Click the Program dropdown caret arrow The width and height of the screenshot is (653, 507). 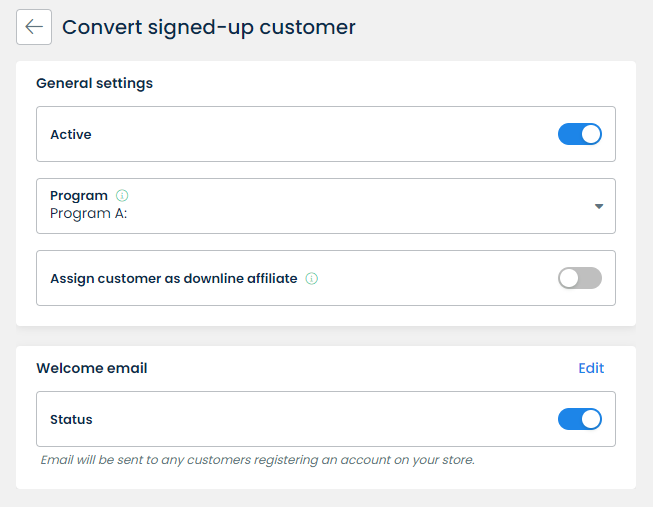coord(598,206)
